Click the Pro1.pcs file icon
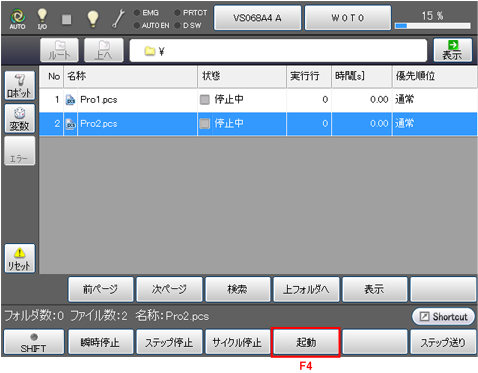This screenshot has height=373, width=478. pos(70,100)
